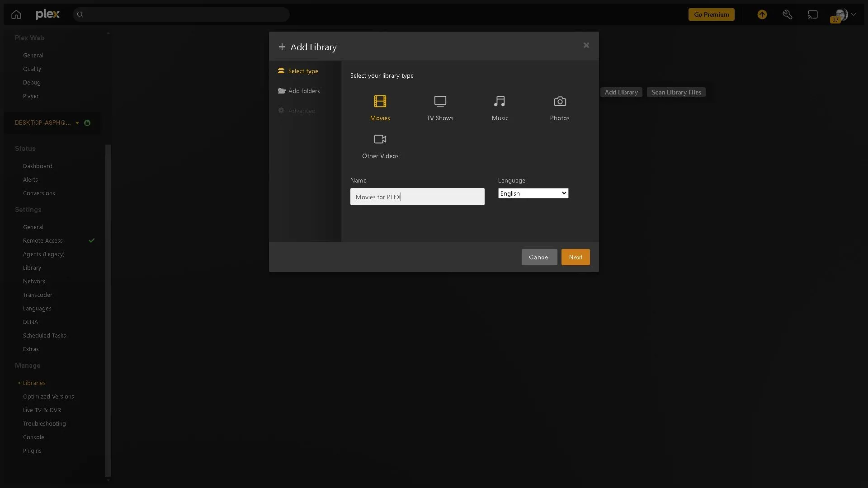868x488 pixels.
Task: Select the Movies library type icon
Action: point(380,101)
